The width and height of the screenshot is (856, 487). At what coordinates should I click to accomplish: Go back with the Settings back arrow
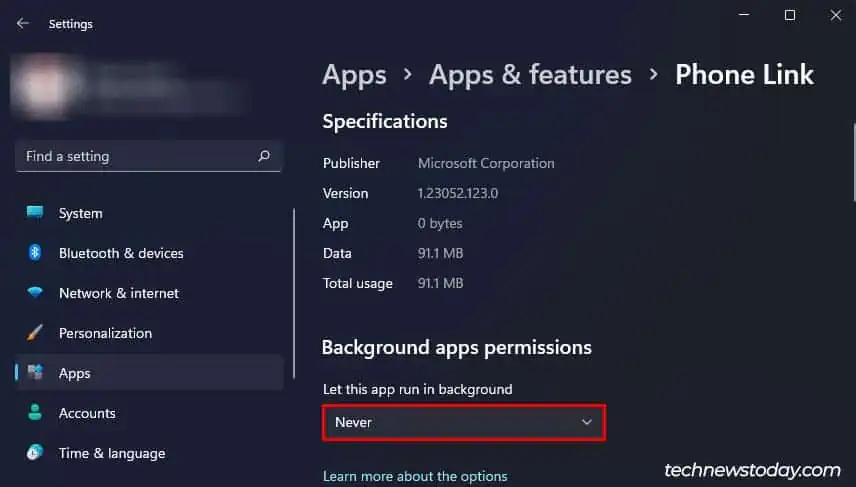[x=22, y=23]
